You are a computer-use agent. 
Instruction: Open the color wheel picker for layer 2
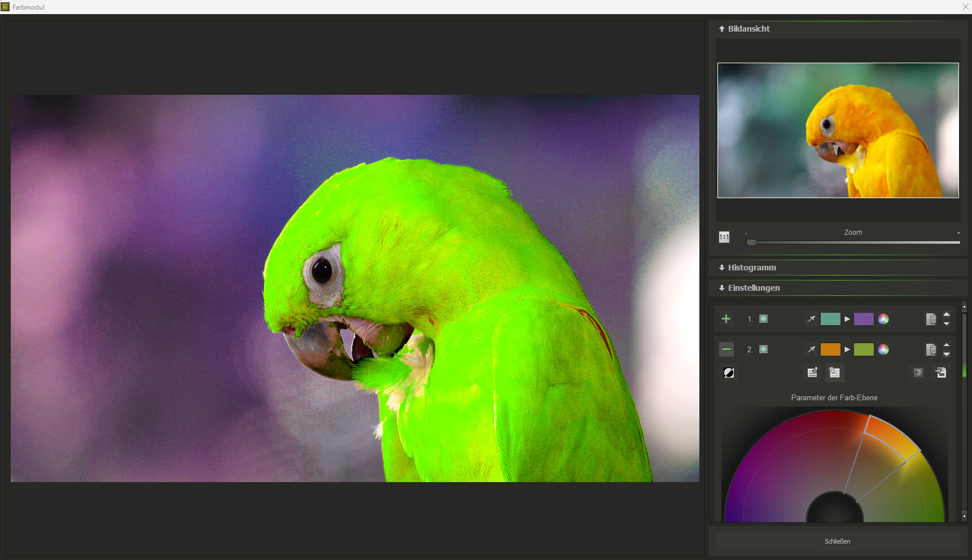[x=883, y=349]
